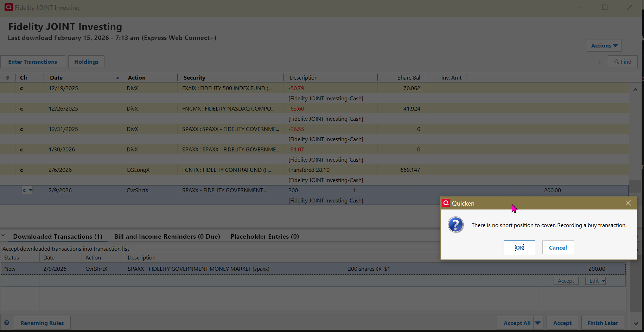Viewport: 644px width, 332px height.
Task: Click the paperclip attachment column icon
Action: point(7,78)
